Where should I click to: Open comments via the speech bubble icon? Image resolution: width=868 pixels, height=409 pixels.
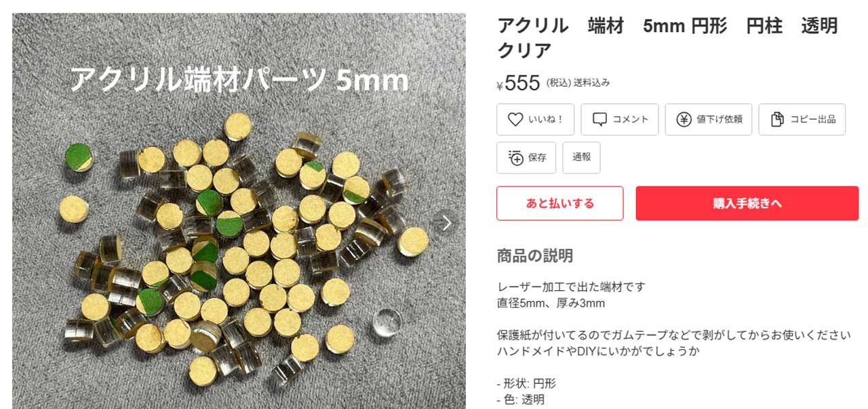(x=599, y=119)
